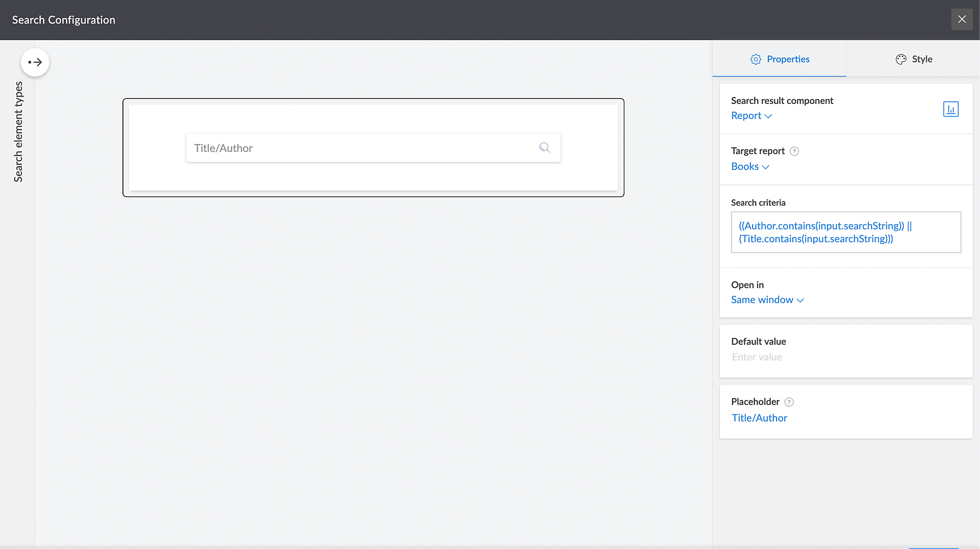Screen dimensions: 980x549
Task: Click the Default value Enter value field
Action: (x=757, y=357)
